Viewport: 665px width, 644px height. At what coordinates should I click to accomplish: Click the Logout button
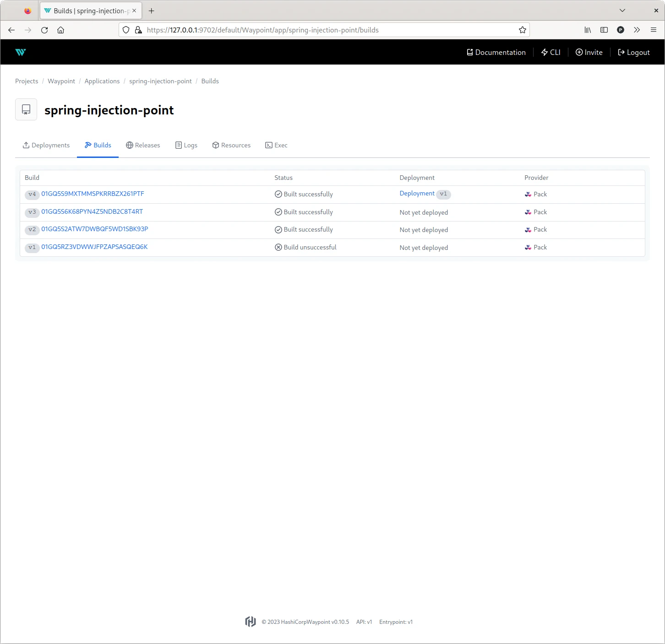pyautogui.click(x=633, y=52)
